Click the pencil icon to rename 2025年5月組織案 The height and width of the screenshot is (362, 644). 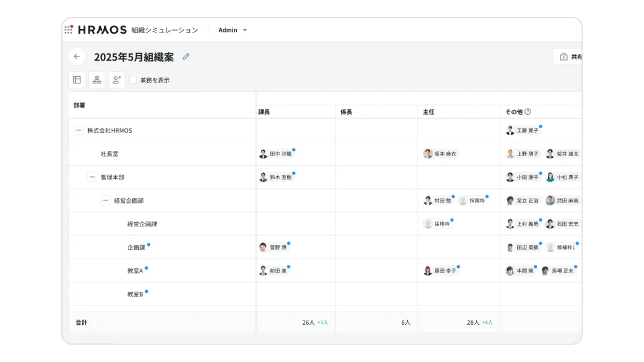(x=186, y=56)
